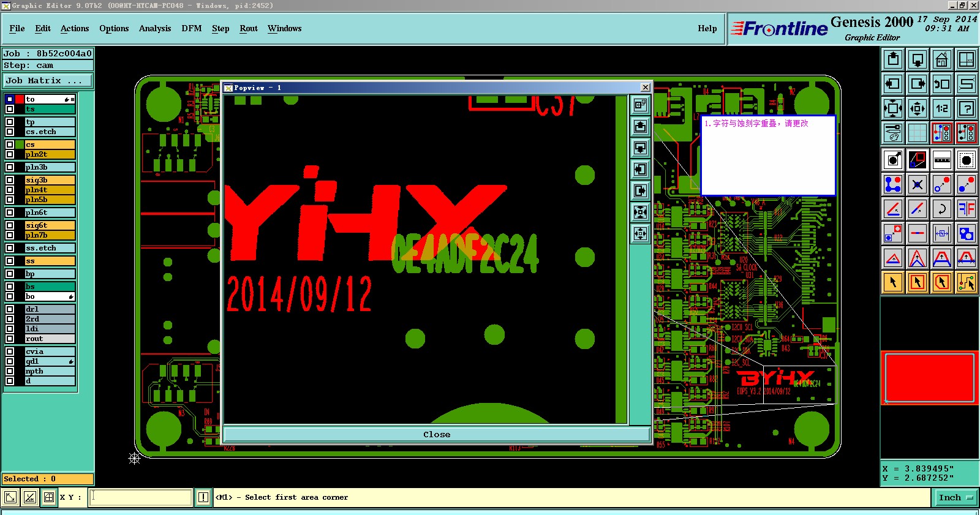Click the pan right icon in right toolbar

(918, 84)
